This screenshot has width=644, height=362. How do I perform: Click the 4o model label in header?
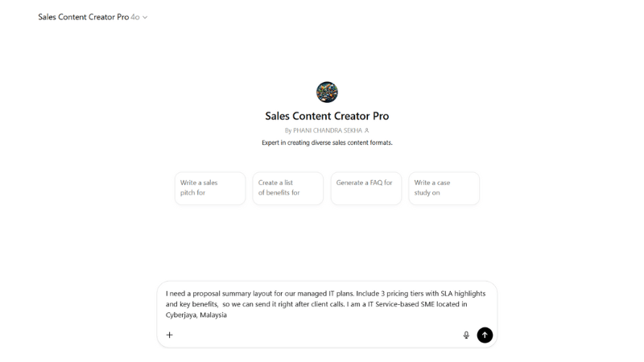[135, 17]
